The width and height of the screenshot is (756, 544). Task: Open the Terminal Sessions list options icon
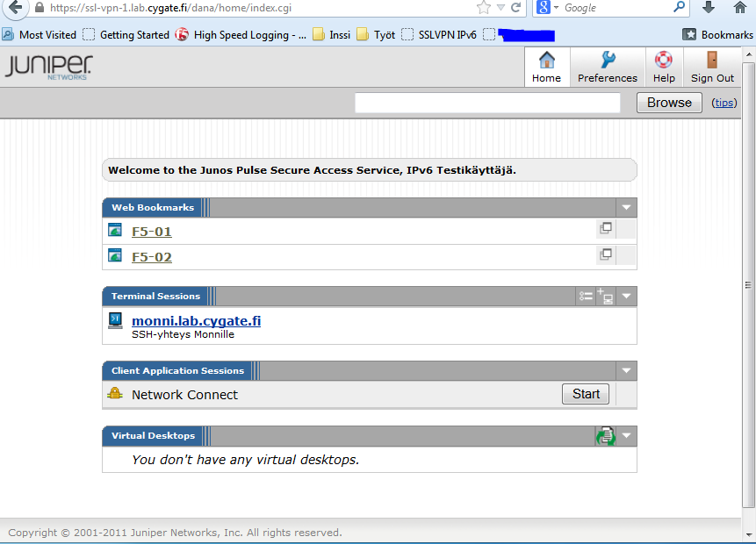point(586,297)
